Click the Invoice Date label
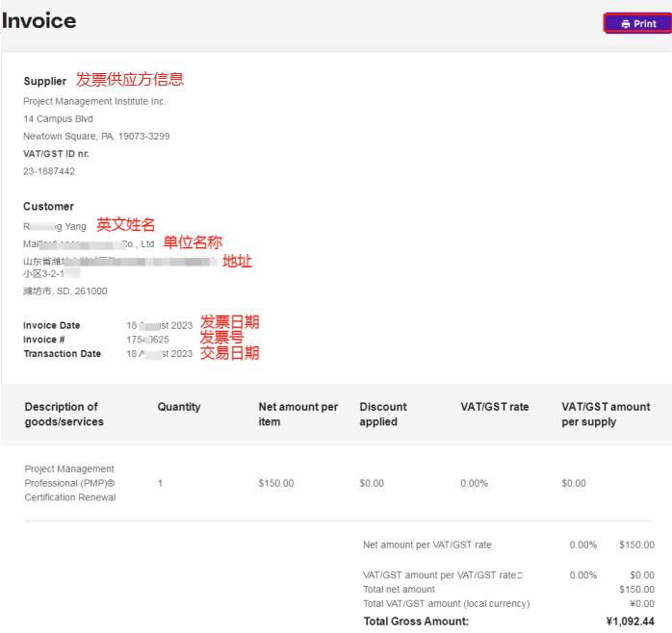 click(x=52, y=326)
